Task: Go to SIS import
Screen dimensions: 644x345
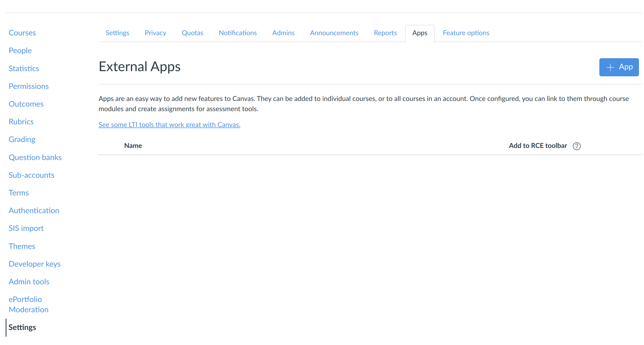Action: [26, 228]
